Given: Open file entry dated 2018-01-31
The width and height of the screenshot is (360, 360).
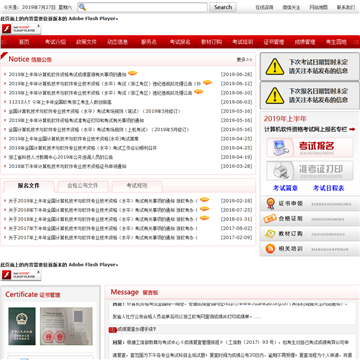Looking at the screenshot, I should [103, 219].
